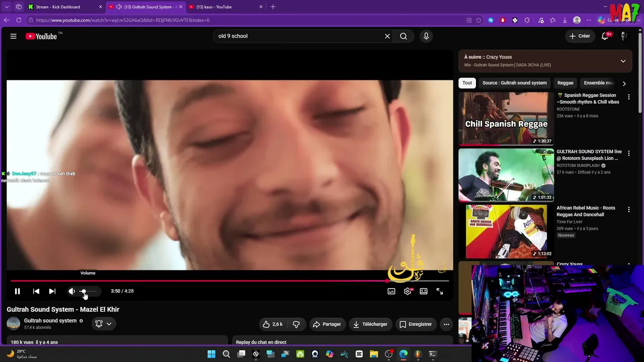Switch the player to theater mode
The image size is (644, 362).
[x=424, y=291]
